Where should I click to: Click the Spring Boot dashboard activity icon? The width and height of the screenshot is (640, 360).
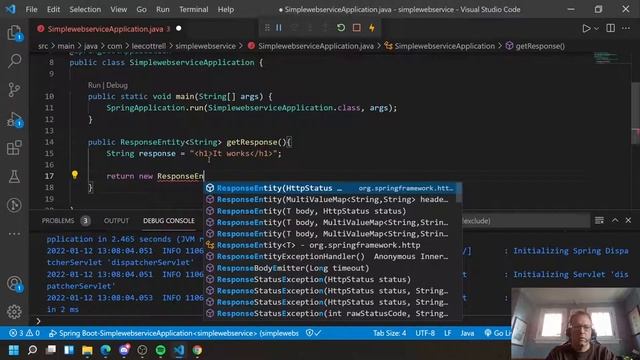click(14, 205)
